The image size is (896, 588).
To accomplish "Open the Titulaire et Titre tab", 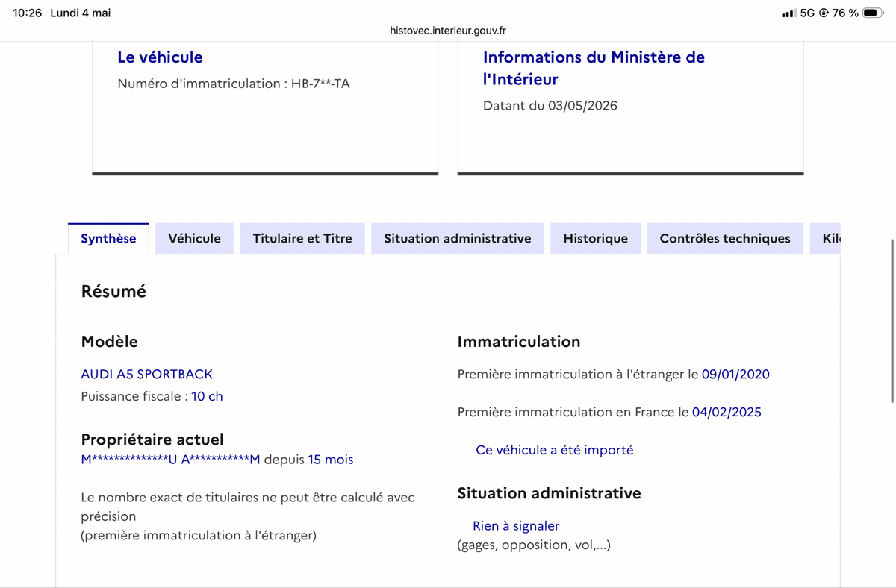I will pyautogui.click(x=302, y=239).
